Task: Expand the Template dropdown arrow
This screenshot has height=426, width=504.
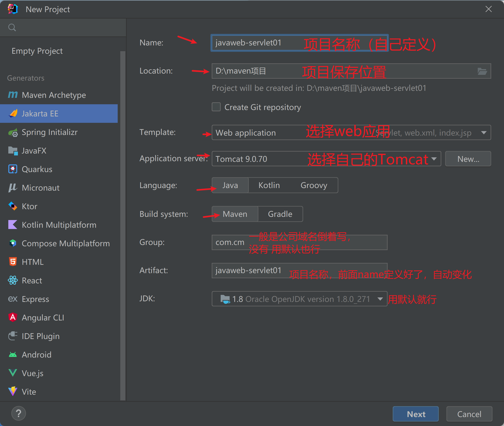Action: (x=484, y=133)
